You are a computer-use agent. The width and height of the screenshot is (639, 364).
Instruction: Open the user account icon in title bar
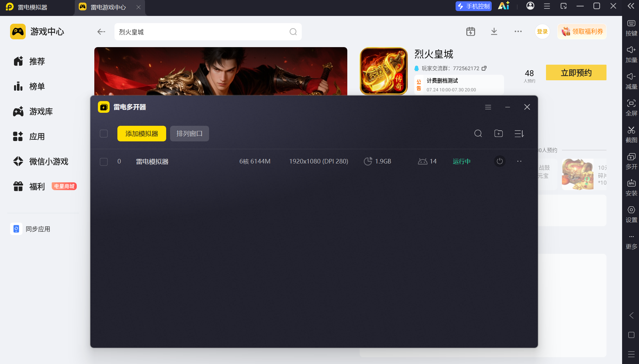[x=530, y=6]
